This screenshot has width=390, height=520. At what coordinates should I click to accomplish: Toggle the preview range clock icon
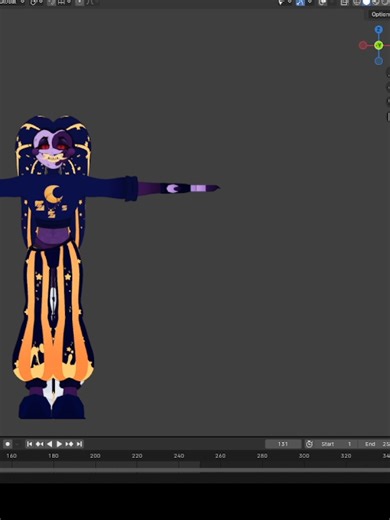pos(309,444)
